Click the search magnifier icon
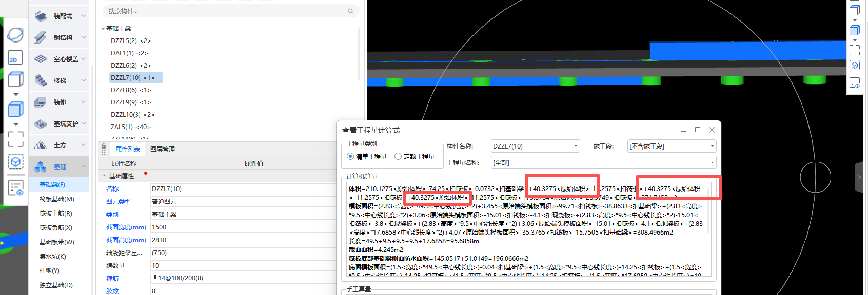The width and height of the screenshot is (868, 295). 351,11
